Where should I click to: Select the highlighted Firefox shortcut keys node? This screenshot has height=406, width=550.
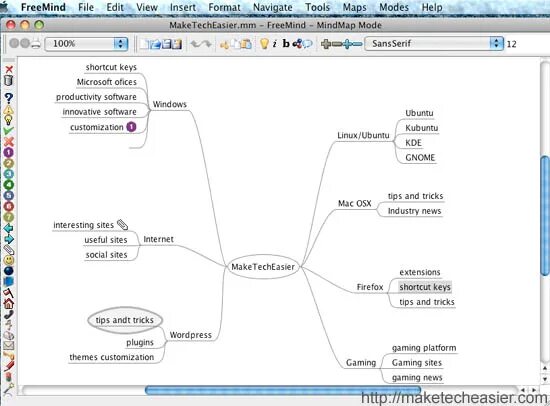(x=425, y=287)
